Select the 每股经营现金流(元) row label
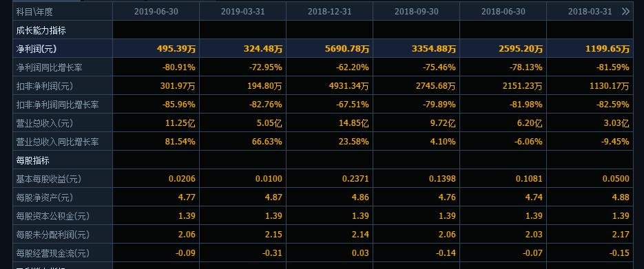This screenshot has height=269, width=644. (52, 253)
